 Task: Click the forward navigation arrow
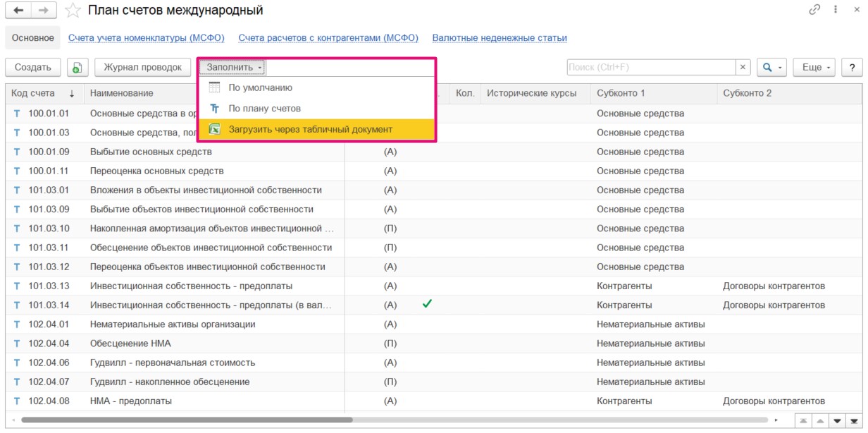[44, 11]
